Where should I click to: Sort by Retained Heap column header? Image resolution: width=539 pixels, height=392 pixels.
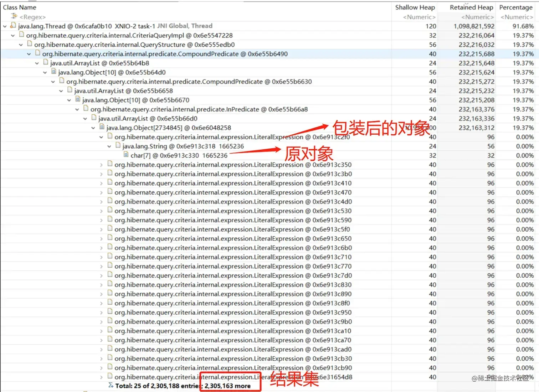471,7
